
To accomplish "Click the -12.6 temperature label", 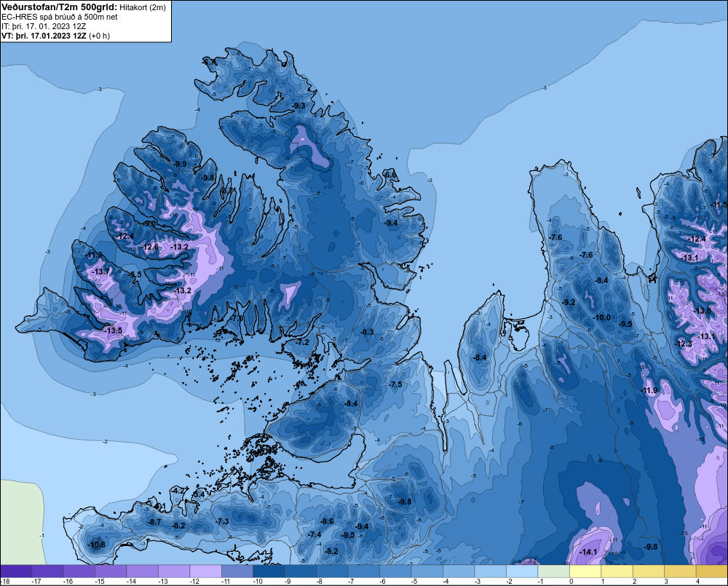I will click(149, 247).
